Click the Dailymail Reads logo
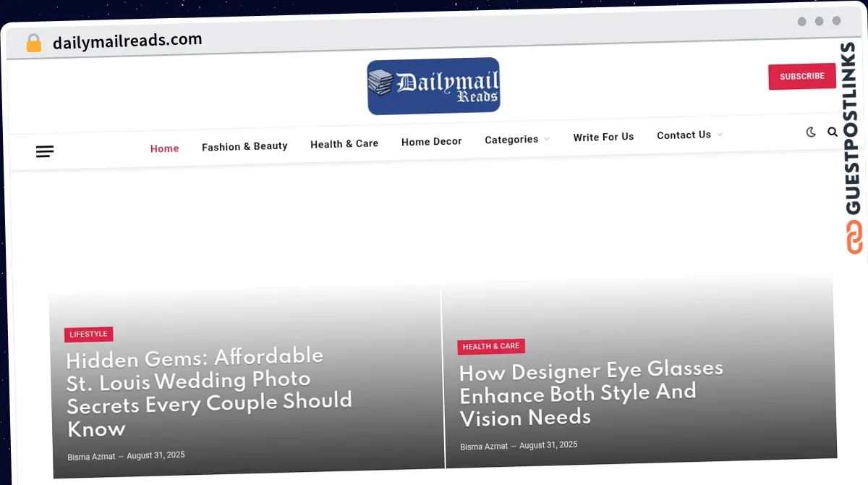868x485 pixels. 433,86
